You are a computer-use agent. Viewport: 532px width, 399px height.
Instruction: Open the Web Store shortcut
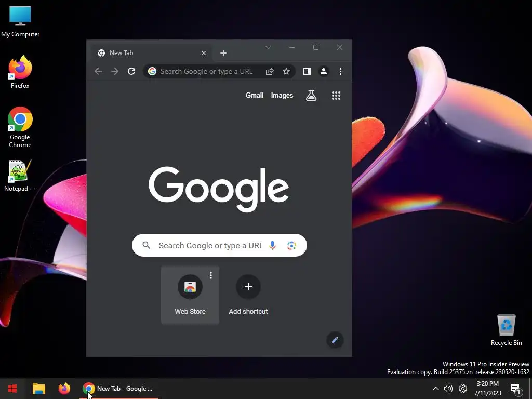point(190,295)
